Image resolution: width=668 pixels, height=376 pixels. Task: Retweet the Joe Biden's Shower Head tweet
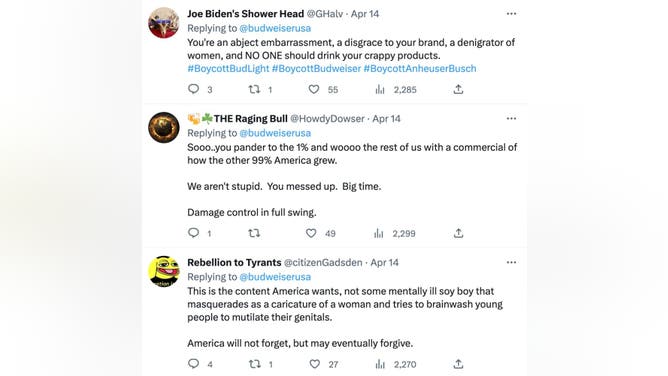click(x=254, y=89)
